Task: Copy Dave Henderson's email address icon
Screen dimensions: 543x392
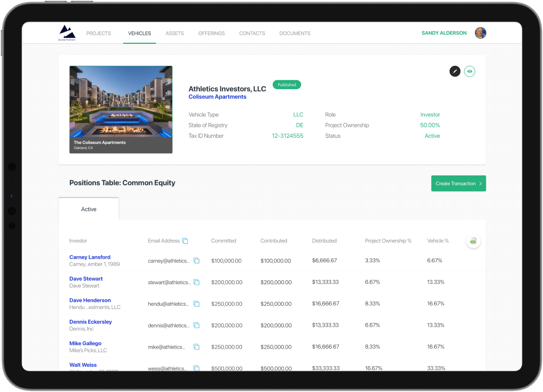Action: (x=196, y=304)
